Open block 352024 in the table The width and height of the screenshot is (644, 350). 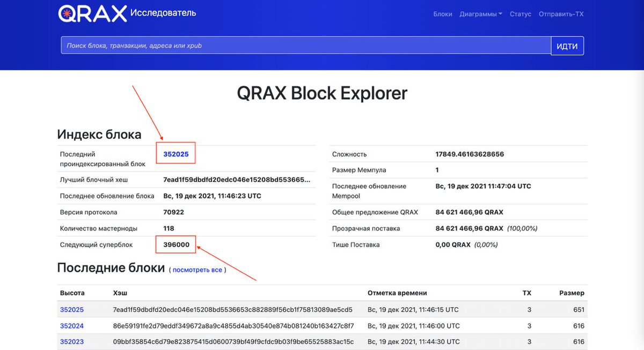click(72, 326)
